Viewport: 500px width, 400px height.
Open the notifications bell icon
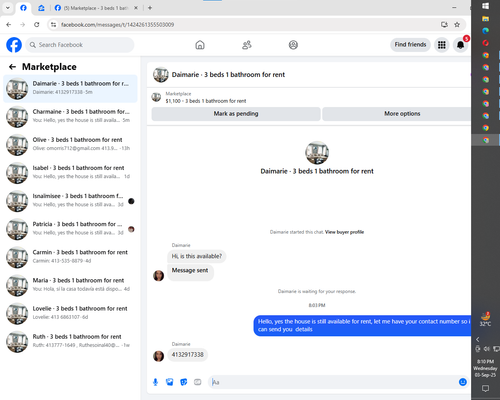[x=460, y=45]
